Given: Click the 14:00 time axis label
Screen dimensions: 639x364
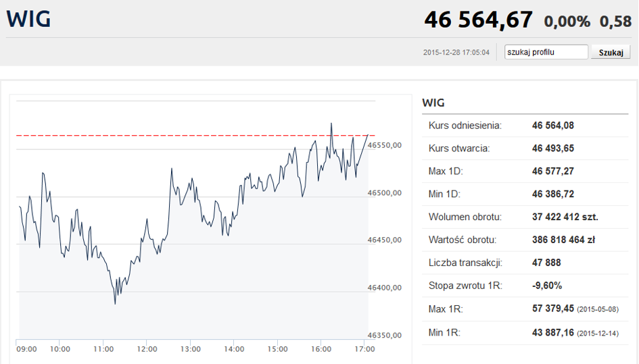Looking at the screenshot, I should click(234, 349).
